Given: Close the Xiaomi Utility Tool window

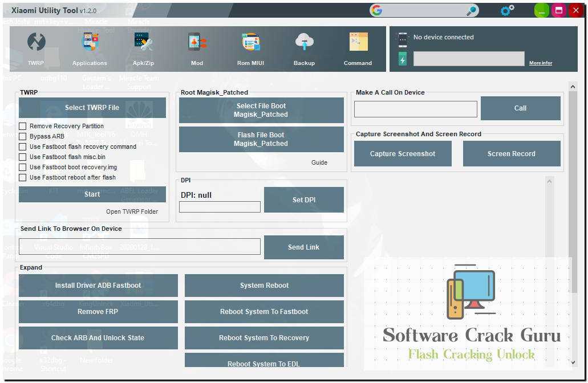Looking at the screenshot, I should 576,10.
